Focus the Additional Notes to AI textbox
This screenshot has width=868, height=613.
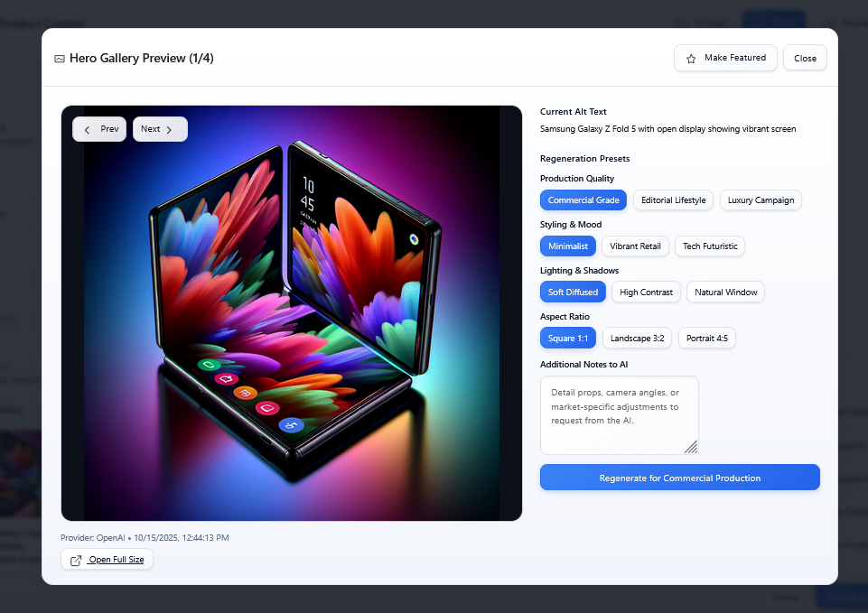(620, 415)
